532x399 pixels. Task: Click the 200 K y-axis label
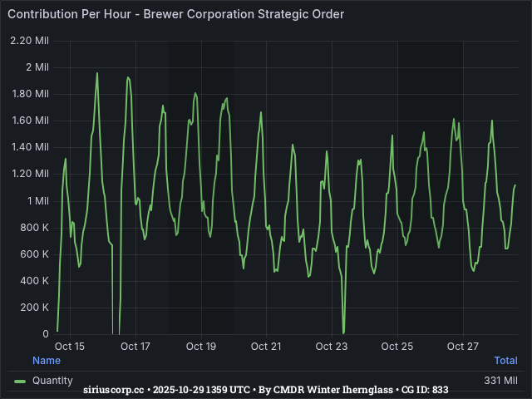(x=34, y=308)
